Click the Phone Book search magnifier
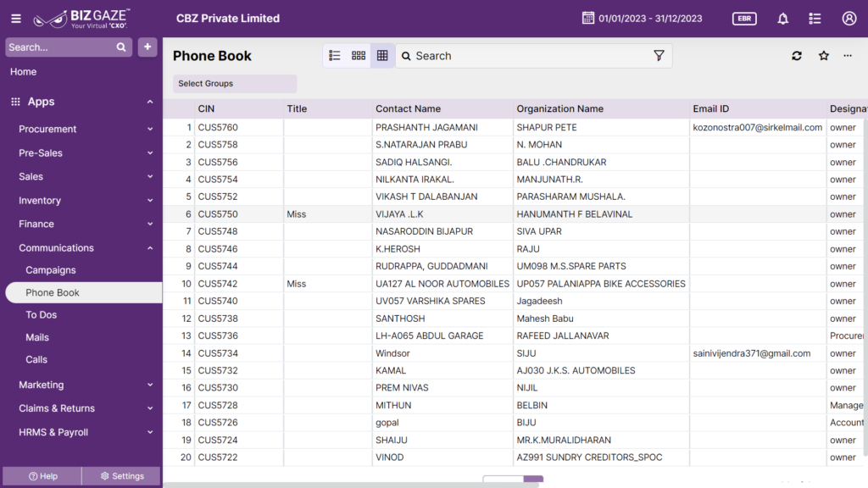 point(406,56)
